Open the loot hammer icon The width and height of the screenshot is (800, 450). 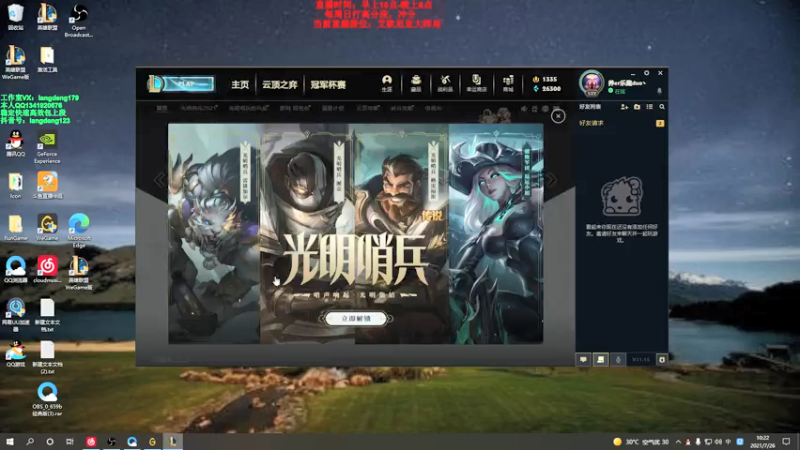coord(445,83)
